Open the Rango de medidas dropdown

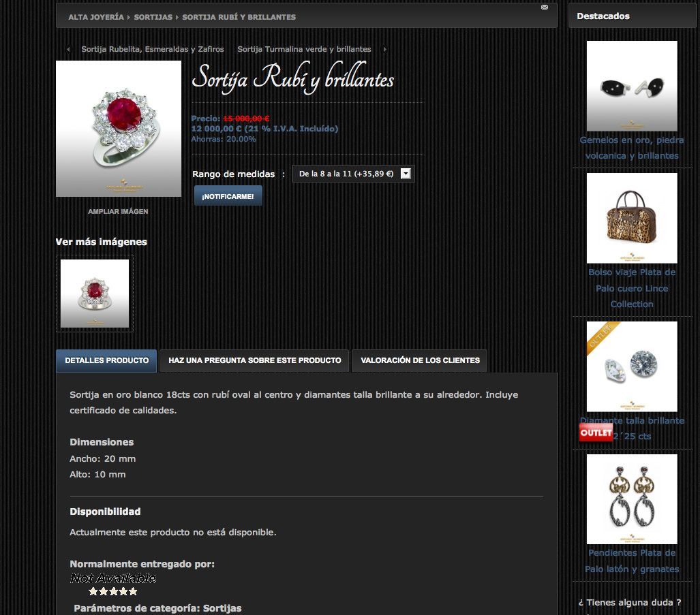353,174
